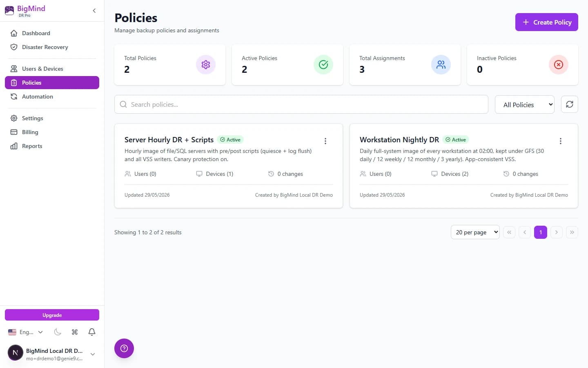Select page 1 in pagination

click(541, 232)
